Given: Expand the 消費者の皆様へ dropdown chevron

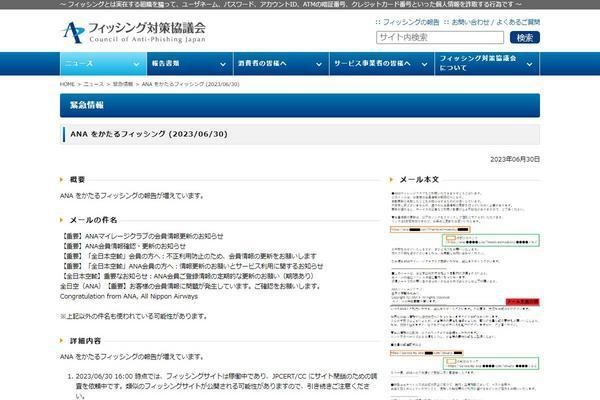Looking at the screenshot, I should point(319,65).
